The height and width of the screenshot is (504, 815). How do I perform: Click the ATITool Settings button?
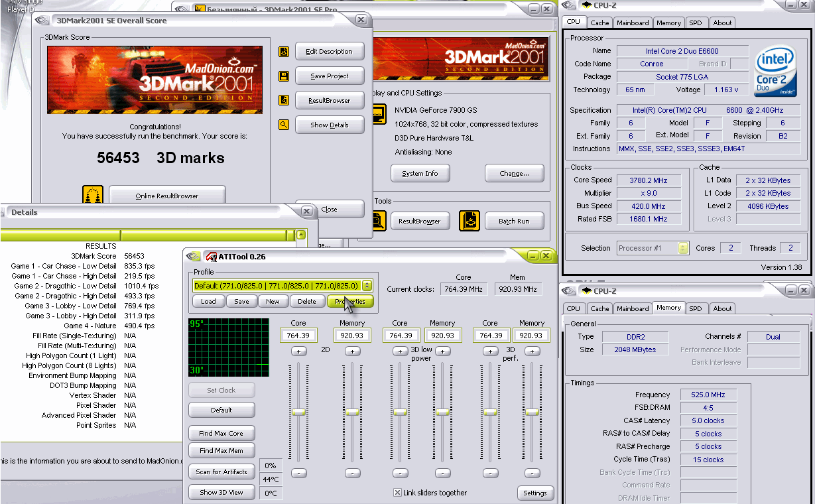[535, 493]
